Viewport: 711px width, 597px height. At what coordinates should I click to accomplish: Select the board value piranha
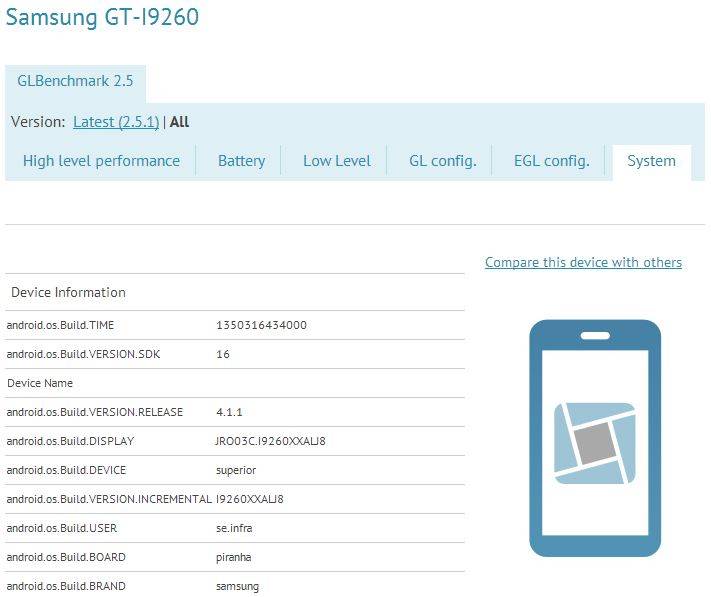pos(234,557)
